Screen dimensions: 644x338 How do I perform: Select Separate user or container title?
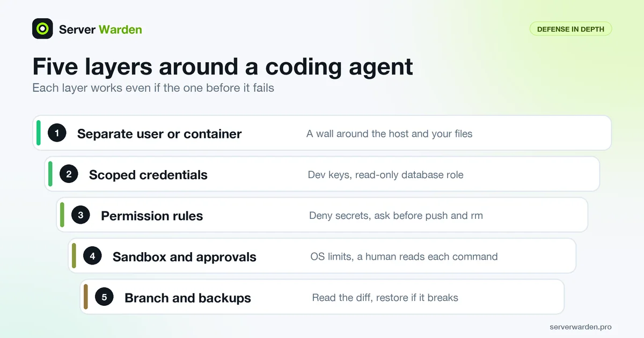click(159, 134)
